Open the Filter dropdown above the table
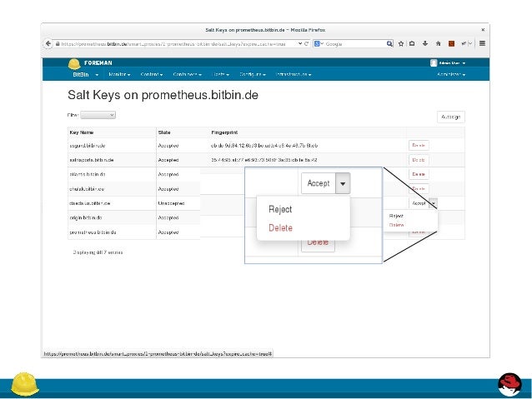 [98, 115]
